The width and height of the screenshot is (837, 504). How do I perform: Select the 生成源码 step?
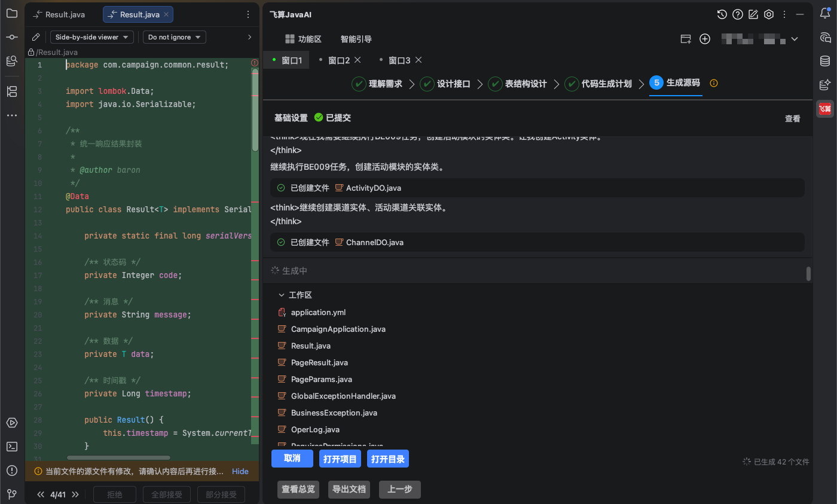click(675, 83)
